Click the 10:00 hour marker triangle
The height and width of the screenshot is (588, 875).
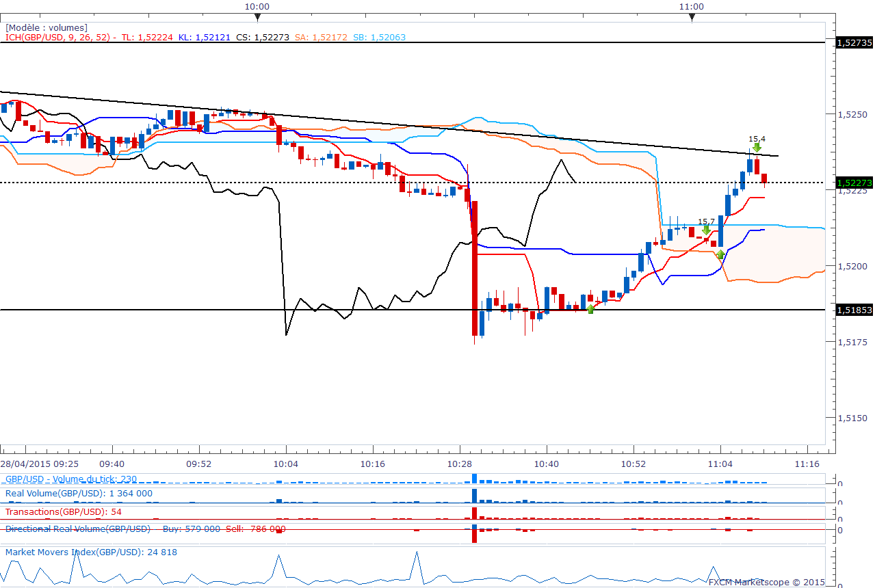pyautogui.click(x=257, y=17)
